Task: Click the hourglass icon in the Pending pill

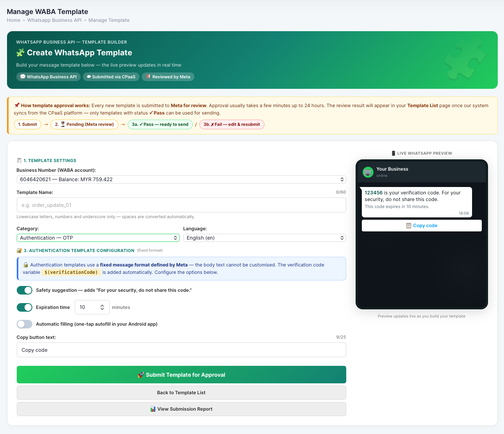Action: click(63, 125)
